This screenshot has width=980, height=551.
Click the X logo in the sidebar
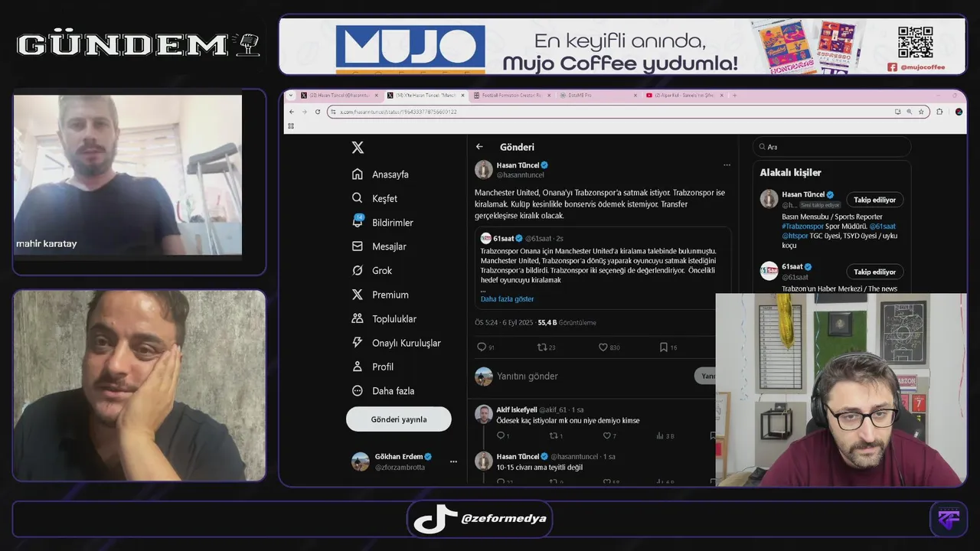[x=358, y=148]
